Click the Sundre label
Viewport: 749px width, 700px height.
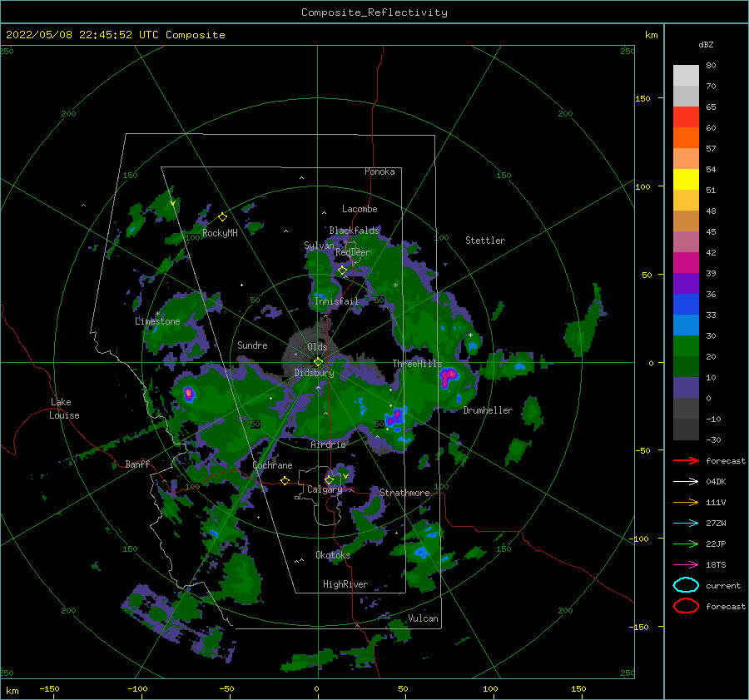tap(253, 345)
